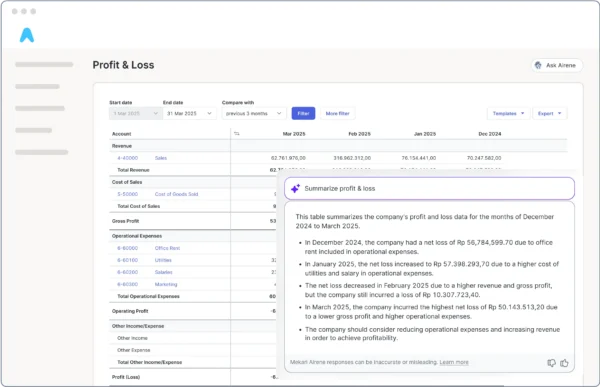Click the More filter button
This screenshot has height=387, width=600.
[x=338, y=113]
